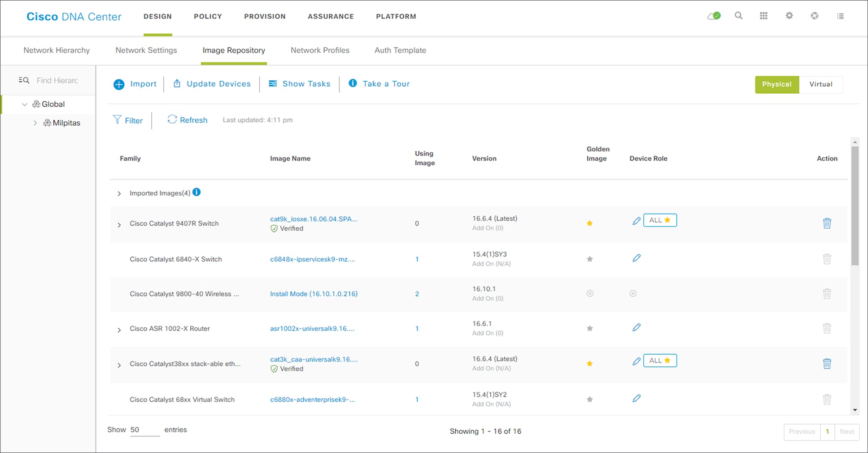Open the cat9k_iosxe.16.06.04.SPA image link
This screenshot has height=453, width=868.
click(314, 219)
